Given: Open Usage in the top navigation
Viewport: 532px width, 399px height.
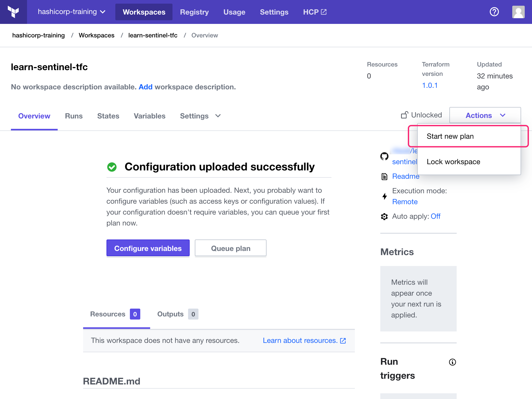Looking at the screenshot, I should tap(234, 12).
